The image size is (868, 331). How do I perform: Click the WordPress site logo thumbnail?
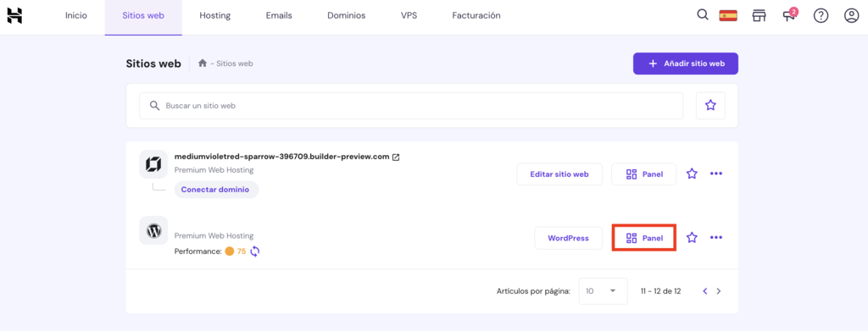click(153, 230)
